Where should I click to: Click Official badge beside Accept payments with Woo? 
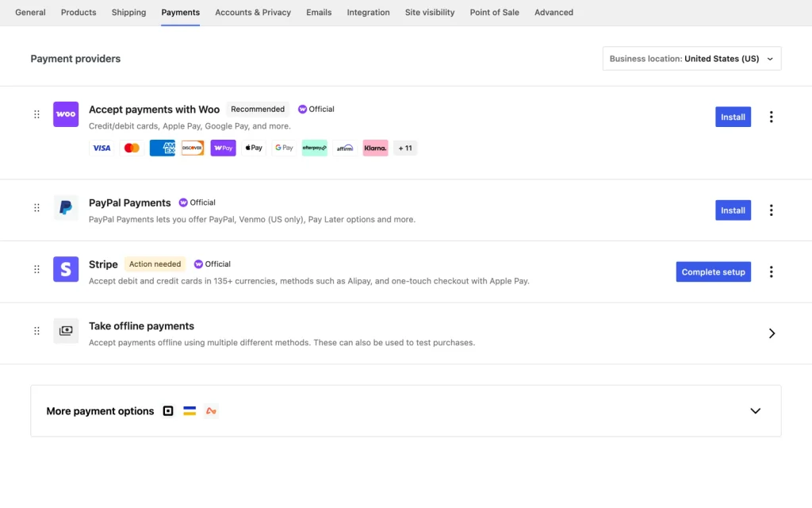[316, 109]
